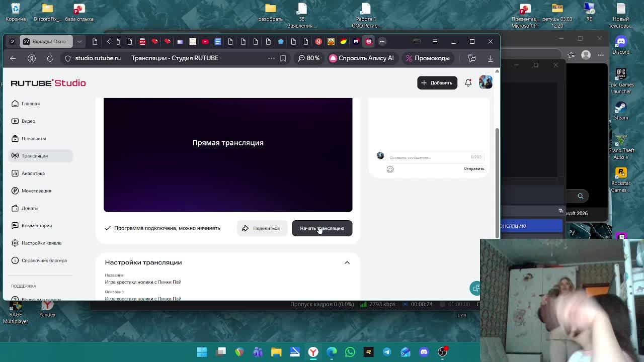This screenshot has height=362, width=644.
Task: Open the RAGE Multiplayer desktop shortcut
Action: click(16, 312)
